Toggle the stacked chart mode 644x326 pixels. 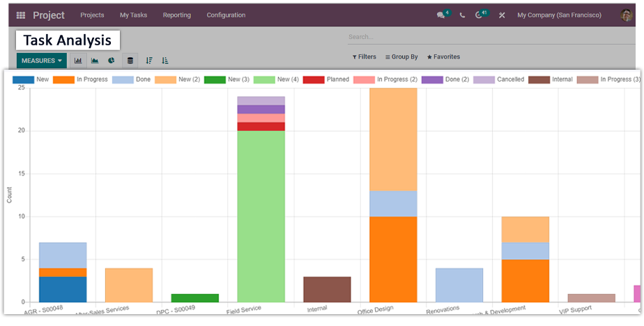[x=130, y=61]
